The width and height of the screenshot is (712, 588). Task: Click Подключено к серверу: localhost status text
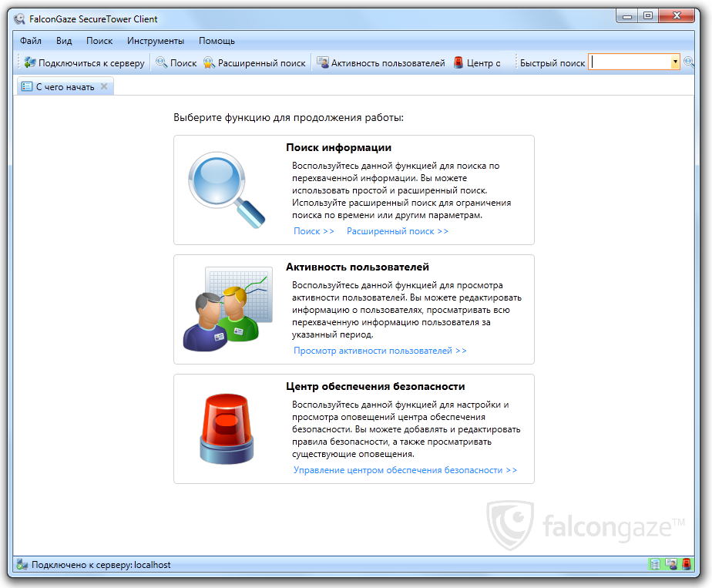pyautogui.click(x=101, y=565)
